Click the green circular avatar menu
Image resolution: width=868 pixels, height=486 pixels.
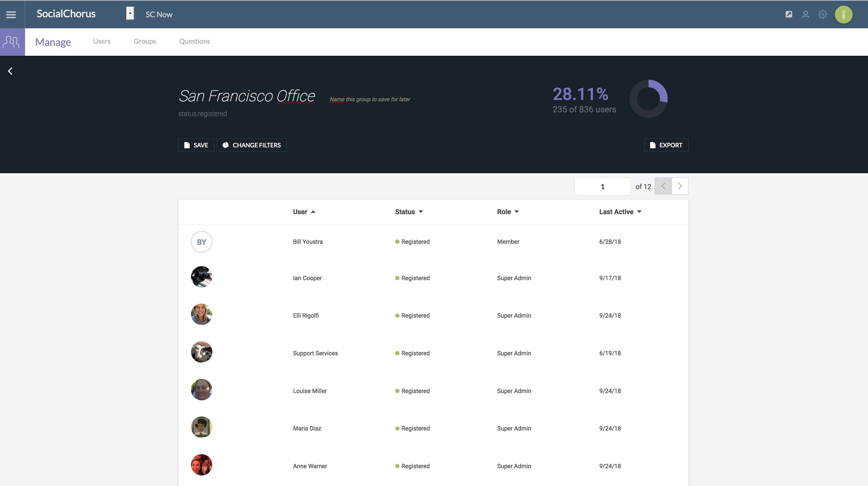coord(843,15)
